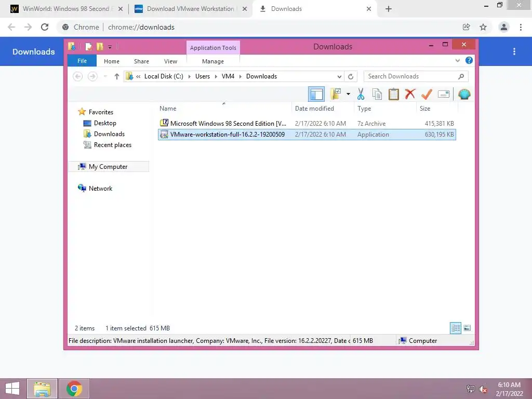Viewport: 532px width, 399px height.
Task: Select VMware-workstation-full-16.2.2-19200509 file
Action: (307, 135)
